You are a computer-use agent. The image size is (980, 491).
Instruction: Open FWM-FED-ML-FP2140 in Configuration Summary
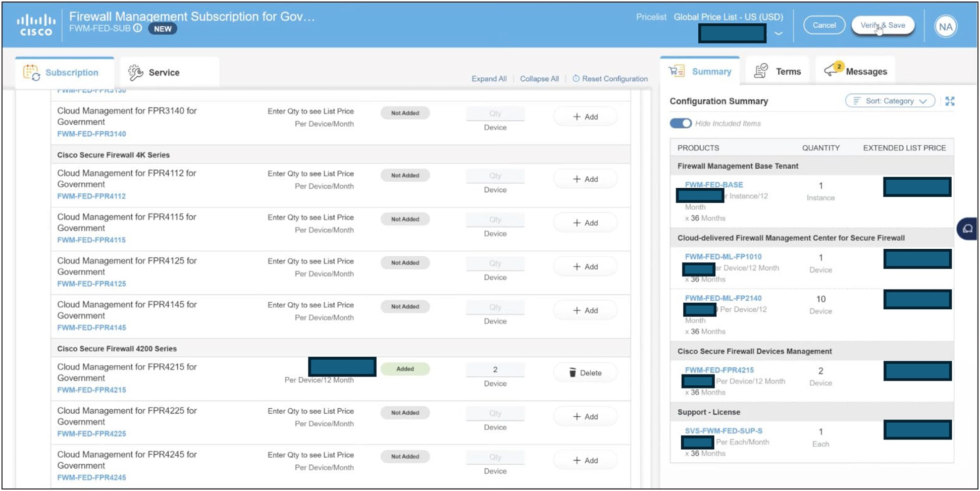tap(723, 298)
